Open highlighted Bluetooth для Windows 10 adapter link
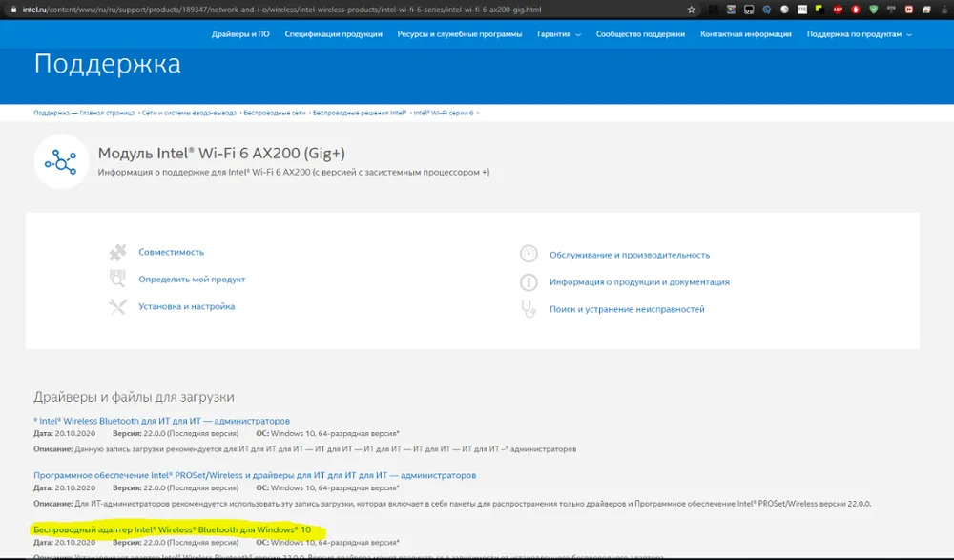 click(x=172, y=529)
